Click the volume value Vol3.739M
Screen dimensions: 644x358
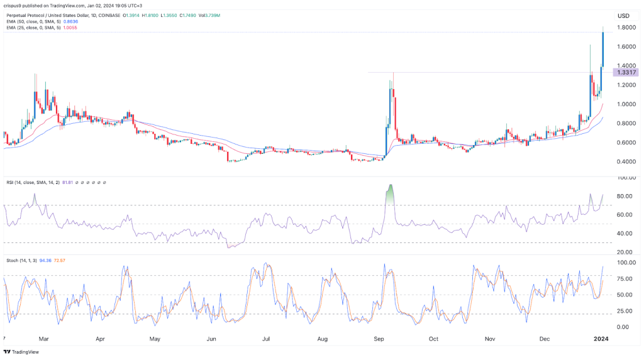tap(209, 16)
